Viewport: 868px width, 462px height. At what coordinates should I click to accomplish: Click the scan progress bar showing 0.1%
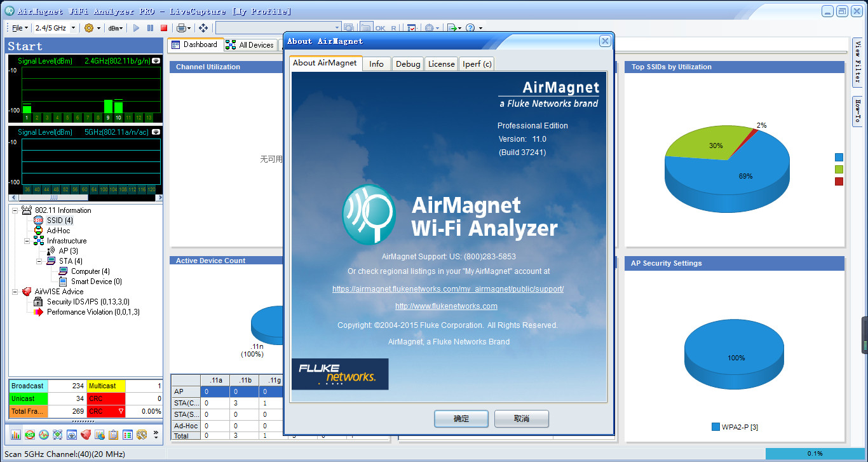[815, 454]
